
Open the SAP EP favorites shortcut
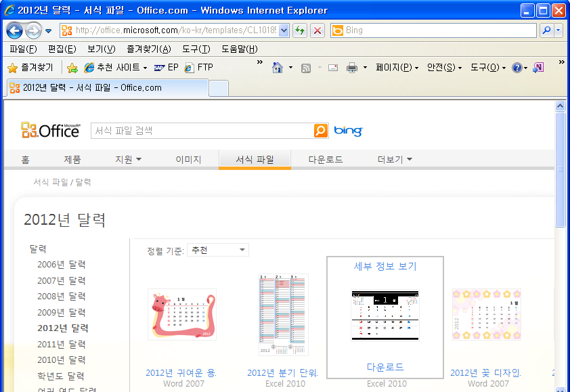click(x=166, y=67)
